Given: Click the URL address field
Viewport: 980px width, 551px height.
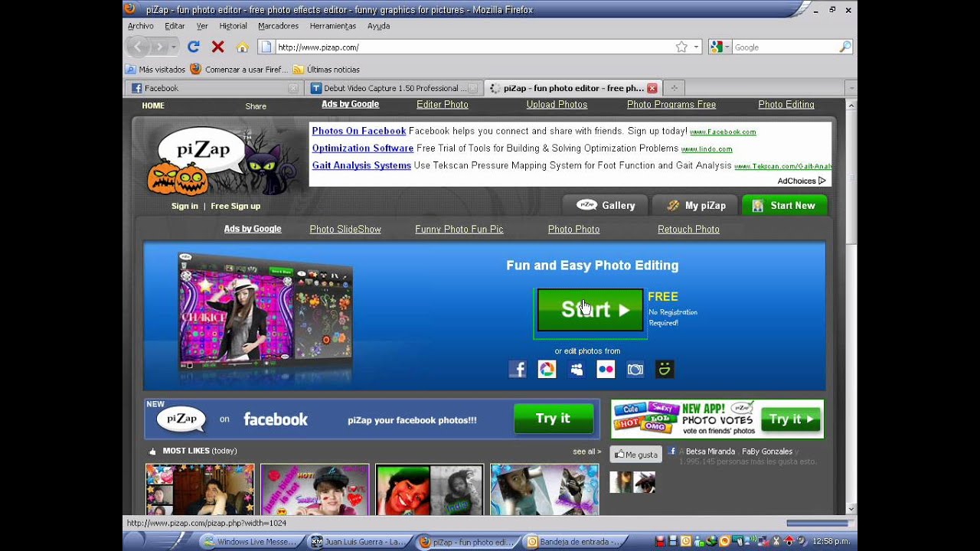Looking at the screenshot, I should [x=475, y=47].
